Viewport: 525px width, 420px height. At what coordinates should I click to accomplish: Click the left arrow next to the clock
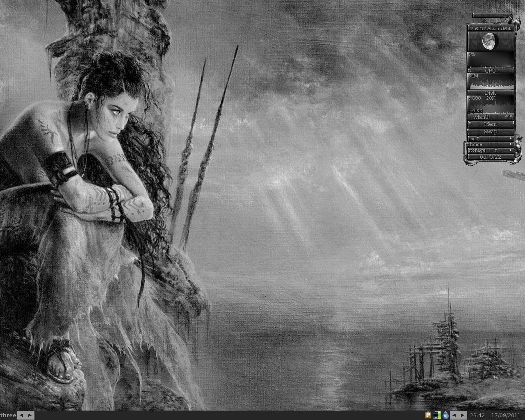454,415
